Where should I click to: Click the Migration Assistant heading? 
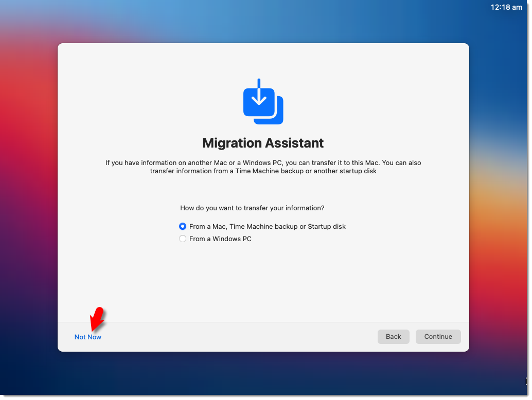click(263, 143)
